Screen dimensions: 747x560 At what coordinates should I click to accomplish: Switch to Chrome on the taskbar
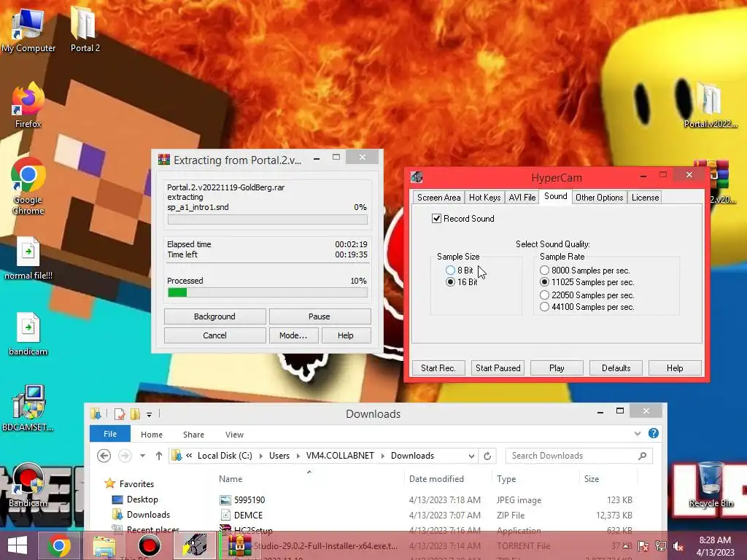point(59,545)
